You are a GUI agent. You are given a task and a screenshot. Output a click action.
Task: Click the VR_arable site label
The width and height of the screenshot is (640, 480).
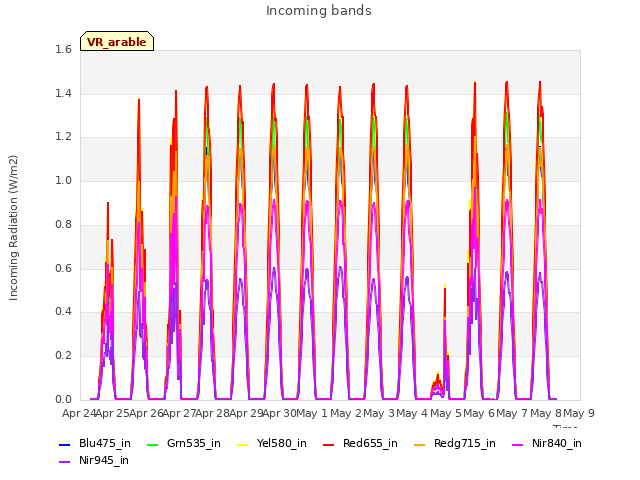[117, 42]
